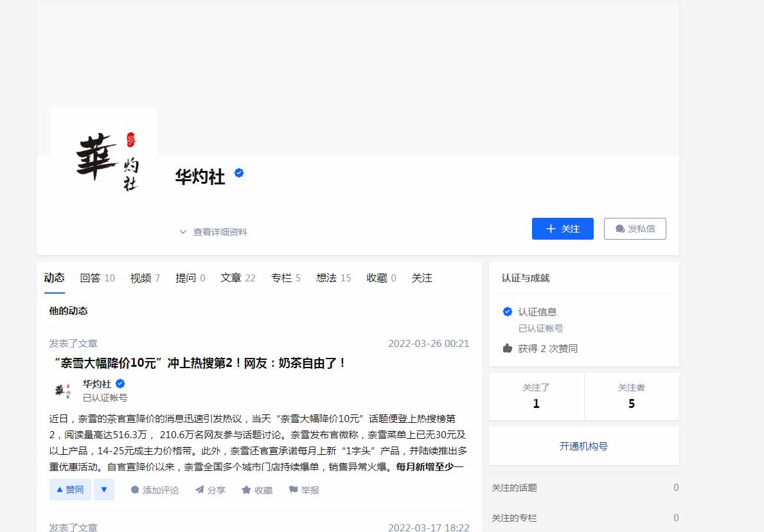764x532 pixels.
Task: Send a private message via 发私信
Action: [x=635, y=229]
